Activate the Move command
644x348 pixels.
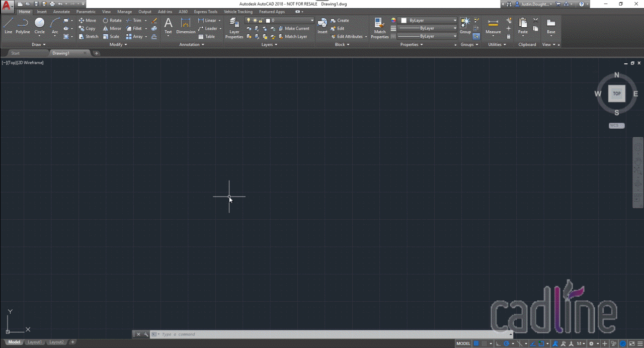[88, 21]
